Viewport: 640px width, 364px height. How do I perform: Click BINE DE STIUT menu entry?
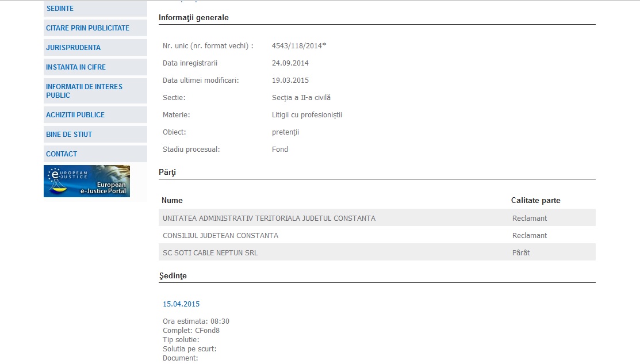point(69,135)
